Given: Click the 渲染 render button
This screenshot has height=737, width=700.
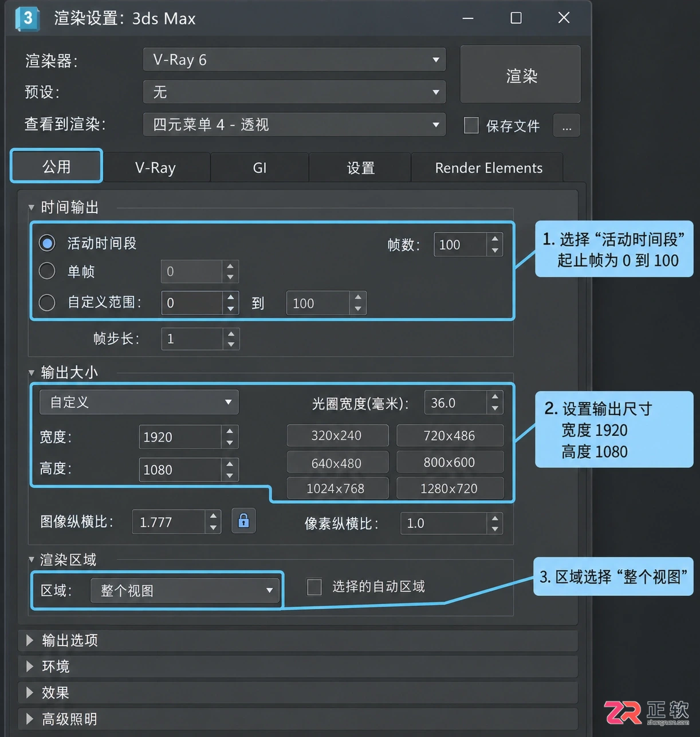Looking at the screenshot, I should 521,74.
